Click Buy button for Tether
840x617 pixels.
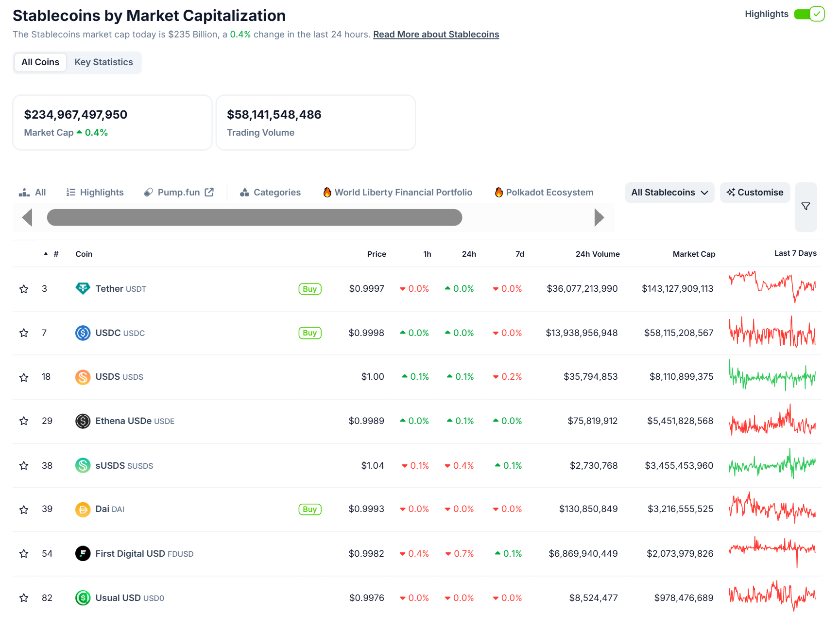[x=310, y=289]
